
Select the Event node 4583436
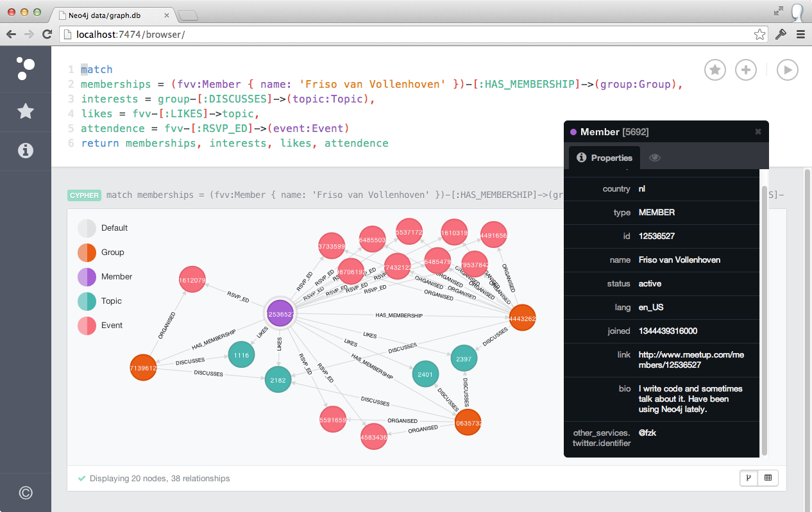click(x=374, y=437)
